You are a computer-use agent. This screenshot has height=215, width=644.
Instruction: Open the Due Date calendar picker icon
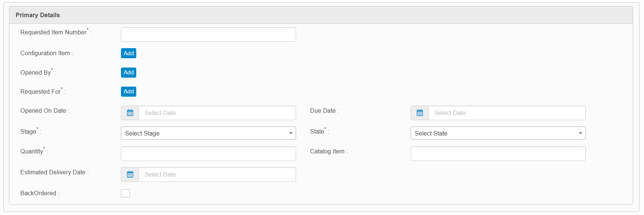tap(420, 113)
